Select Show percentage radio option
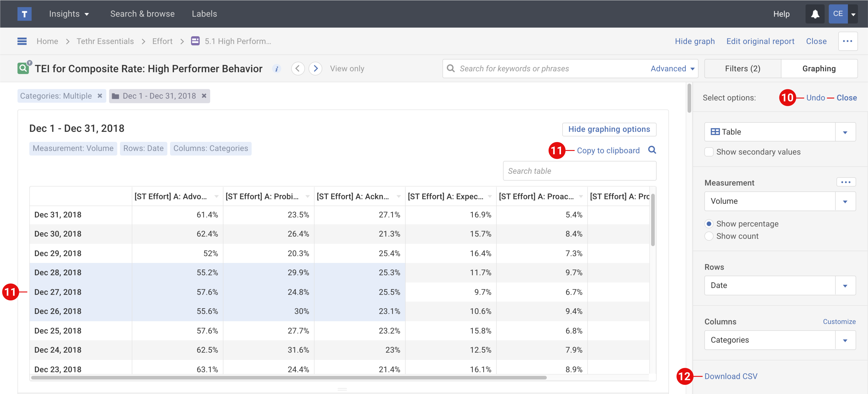The image size is (868, 394). [709, 224]
